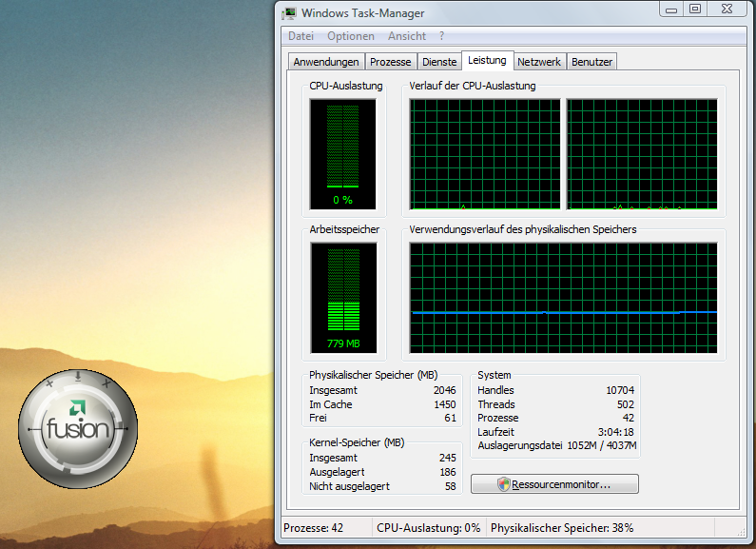Click the 'Laufzeit' label
Image resolution: width=756 pixels, height=549 pixels.
pos(495,432)
